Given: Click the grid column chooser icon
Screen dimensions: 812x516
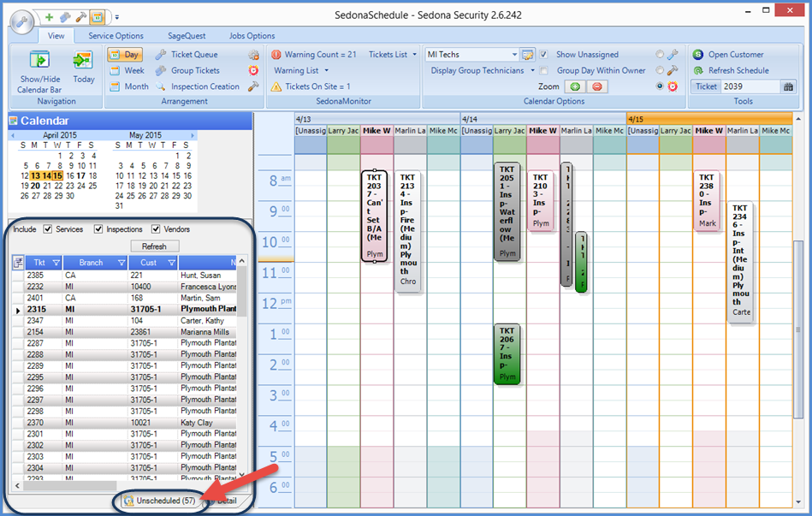Looking at the screenshot, I should tap(18, 263).
